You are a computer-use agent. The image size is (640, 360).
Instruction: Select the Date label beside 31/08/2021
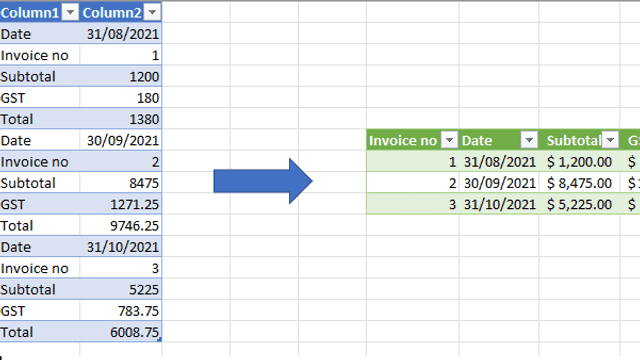coord(40,34)
